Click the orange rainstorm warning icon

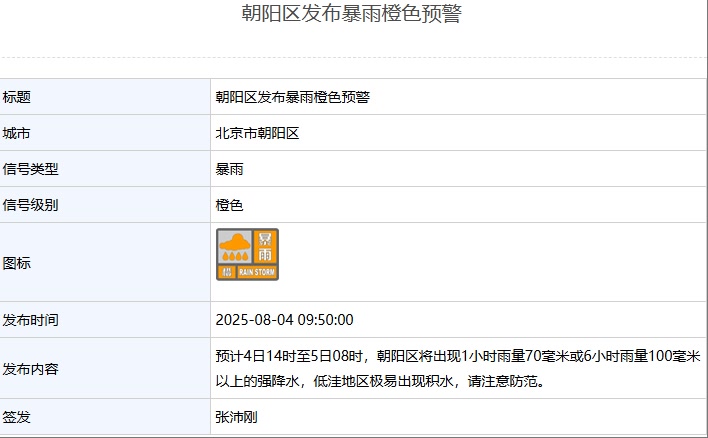tap(247, 254)
